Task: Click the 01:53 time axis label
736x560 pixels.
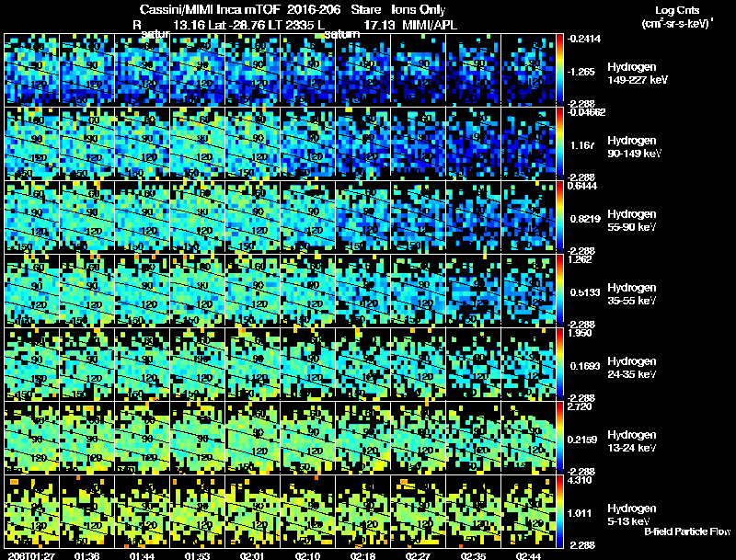Action: click(x=197, y=555)
